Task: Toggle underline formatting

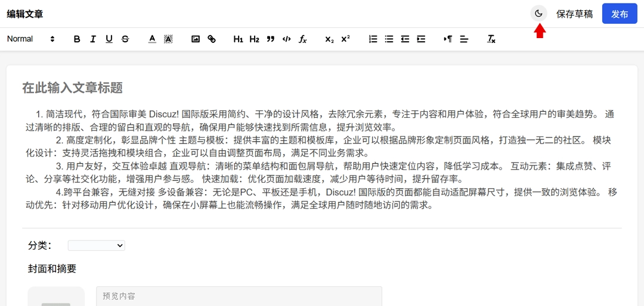Action: (x=109, y=39)
